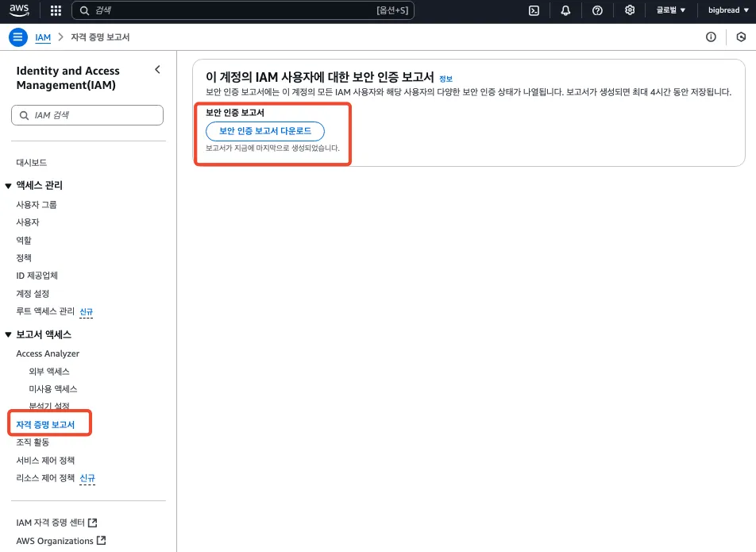
Task: Open 정책 in sidebar
Action: coord(24,258)
